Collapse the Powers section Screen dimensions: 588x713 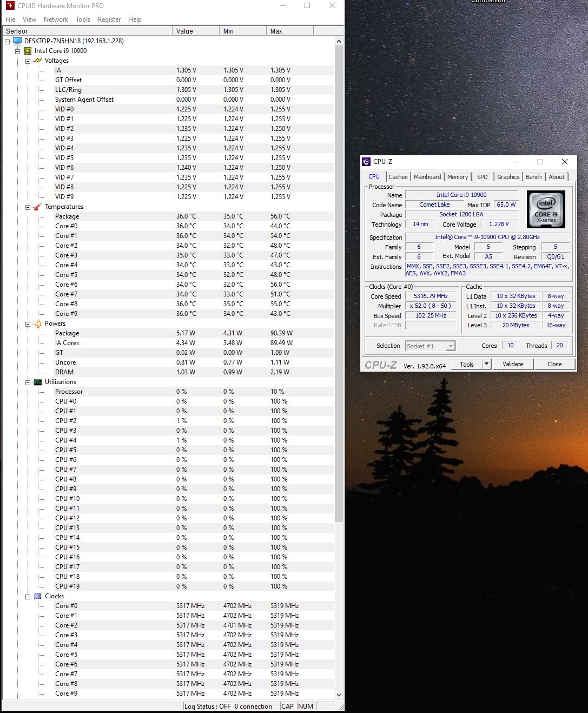point(28,324)
